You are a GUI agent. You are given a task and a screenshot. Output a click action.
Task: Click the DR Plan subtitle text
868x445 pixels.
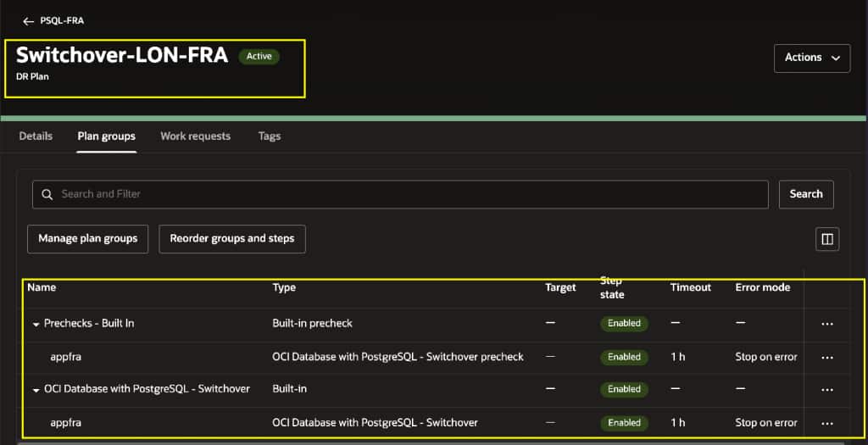click(x=32, y=76)
